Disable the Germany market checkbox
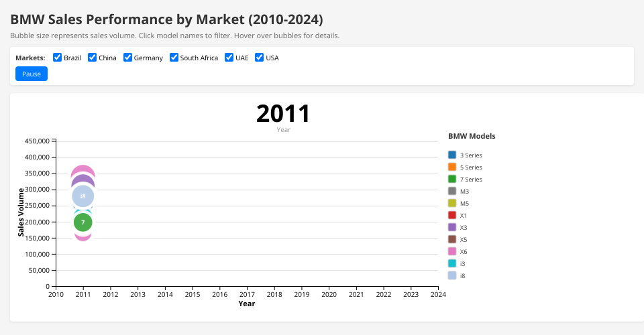 tap(127, 58)
